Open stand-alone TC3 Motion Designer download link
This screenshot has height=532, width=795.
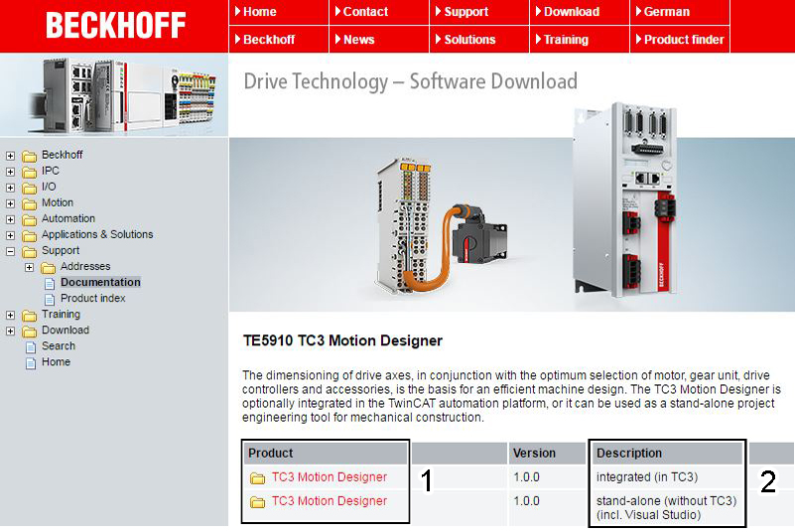pyautogui.click(x=330, y=500)
